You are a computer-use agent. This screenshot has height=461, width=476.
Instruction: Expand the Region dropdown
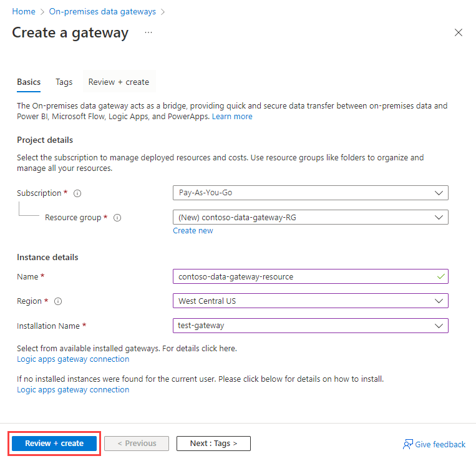pos(311,301)
